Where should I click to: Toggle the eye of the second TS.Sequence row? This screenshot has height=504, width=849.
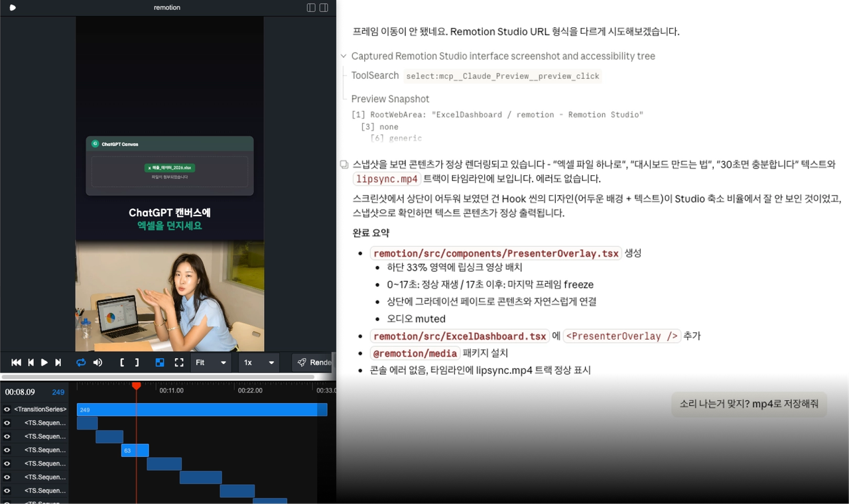(x=7, y=437)
